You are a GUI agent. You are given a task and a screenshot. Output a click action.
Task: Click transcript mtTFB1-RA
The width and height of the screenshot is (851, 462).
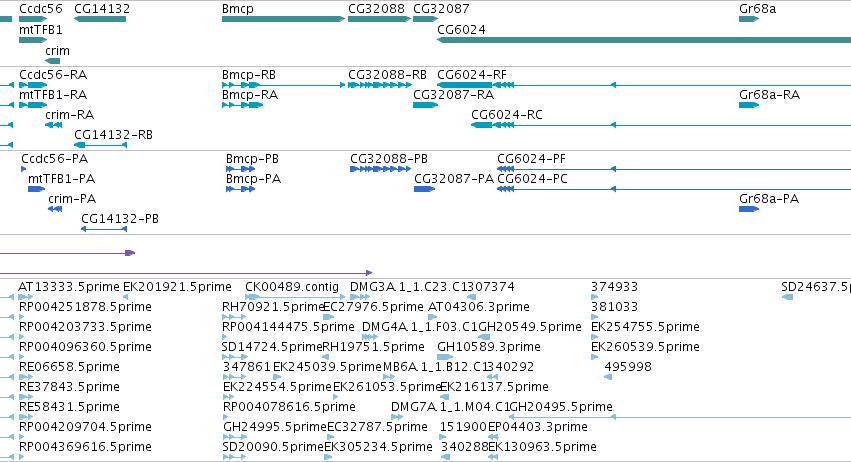pos(53,94)
